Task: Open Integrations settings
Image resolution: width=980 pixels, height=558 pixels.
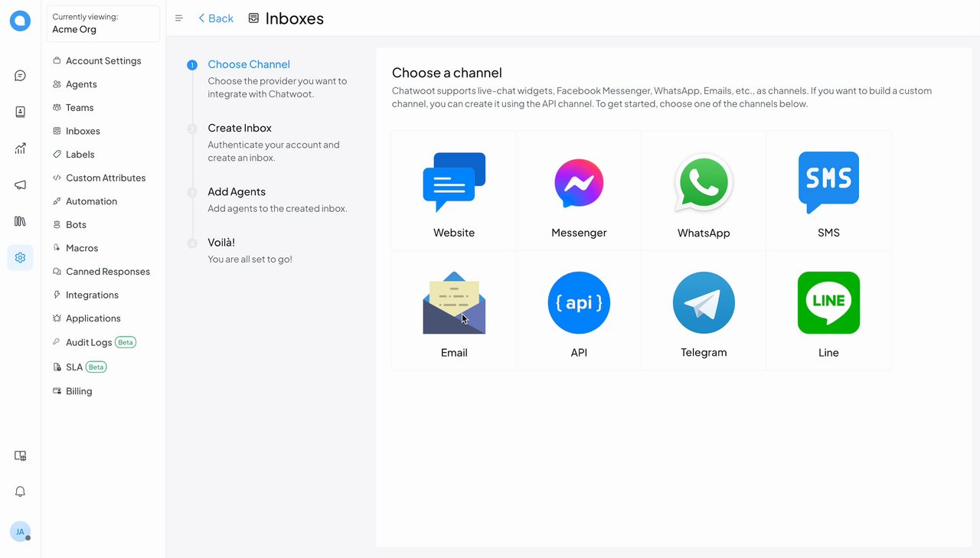Action: point(103,295)
